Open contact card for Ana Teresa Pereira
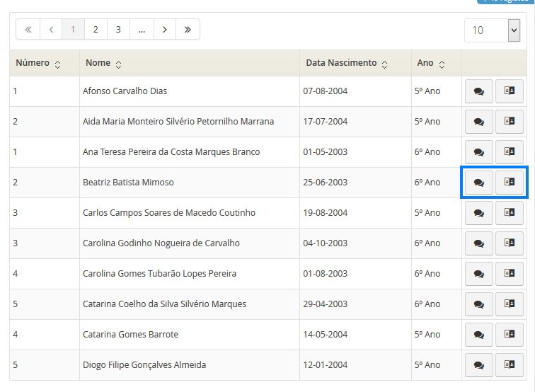The width and height of the screenshot is (535, 392). (509, 152)
